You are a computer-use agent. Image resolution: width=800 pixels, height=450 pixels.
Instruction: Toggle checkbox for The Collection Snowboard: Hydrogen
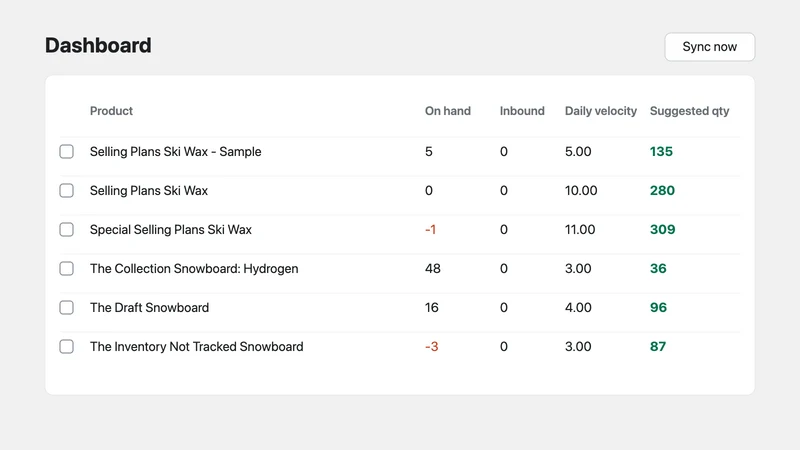[x=66, y=268]
